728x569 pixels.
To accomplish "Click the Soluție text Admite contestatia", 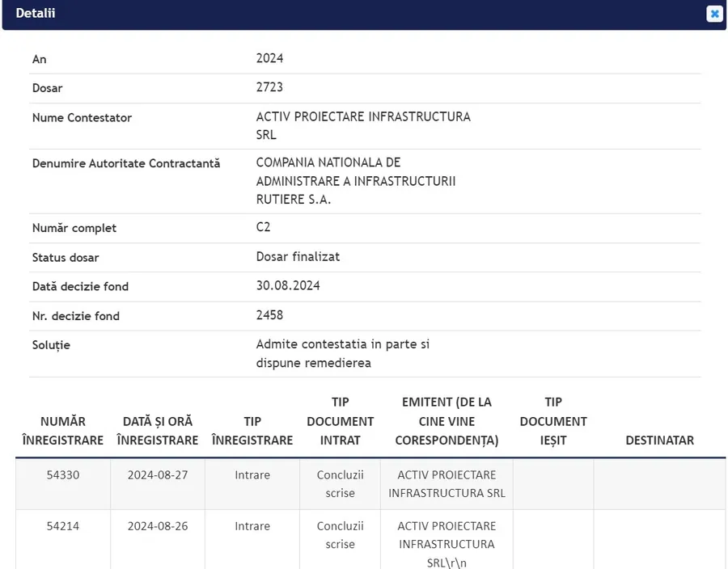I will [x=342, y=353].
